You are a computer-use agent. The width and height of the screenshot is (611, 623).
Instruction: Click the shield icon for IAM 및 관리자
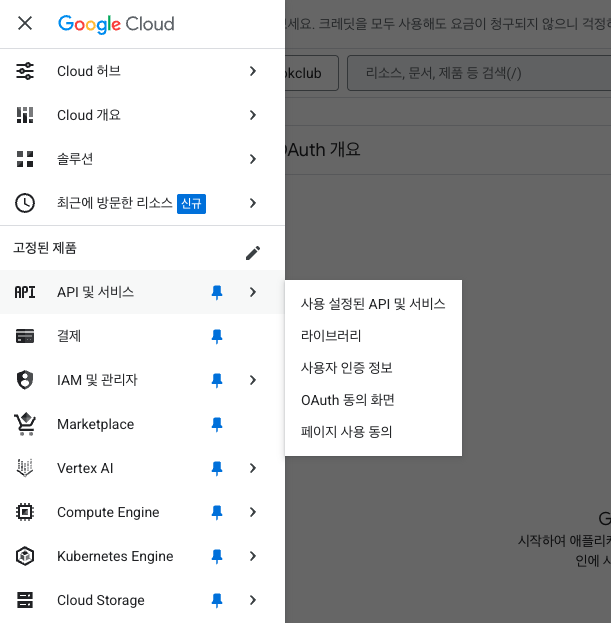point(25,380)
